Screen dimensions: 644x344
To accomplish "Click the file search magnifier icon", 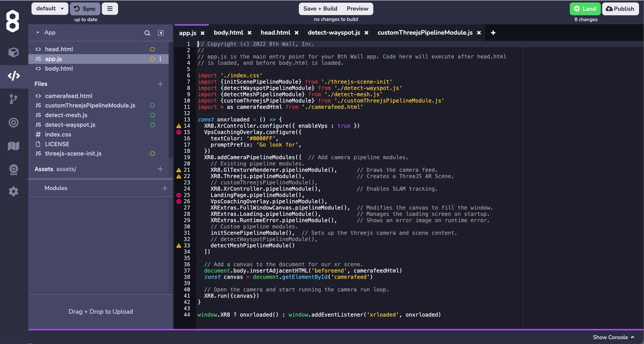I will click(x=147, y=33).
